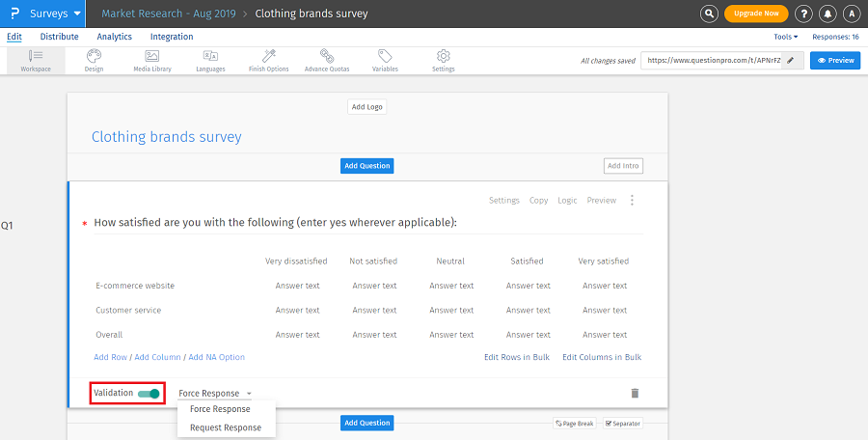Toggle the Validation switch off

pos(149,394)
